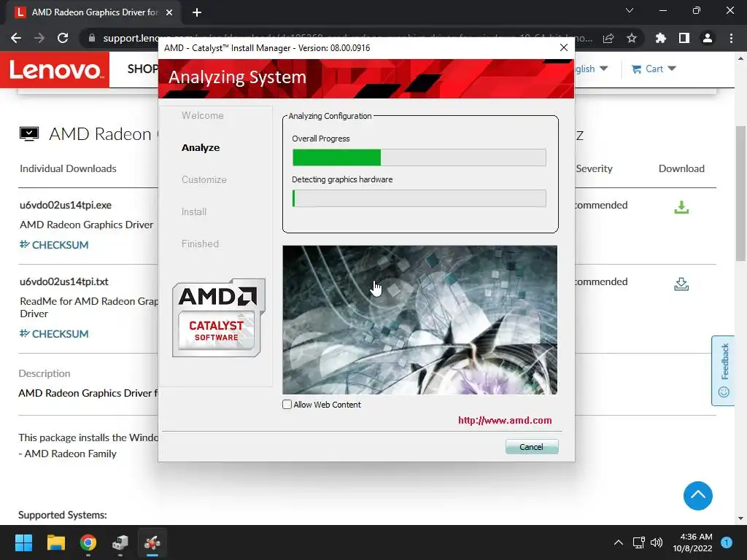Click the Overall Progress bar
The height and width of the screenshot is (560, 747).
pos(419,157)
